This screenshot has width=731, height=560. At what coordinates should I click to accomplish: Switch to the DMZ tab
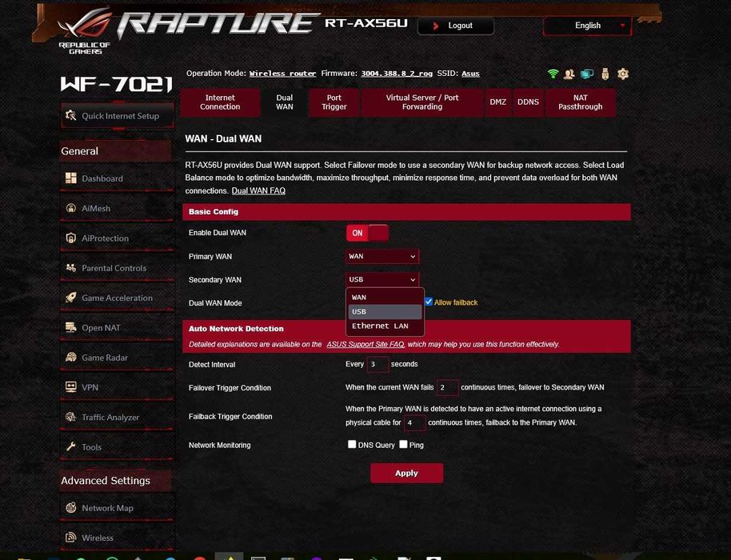pos(498,102)
